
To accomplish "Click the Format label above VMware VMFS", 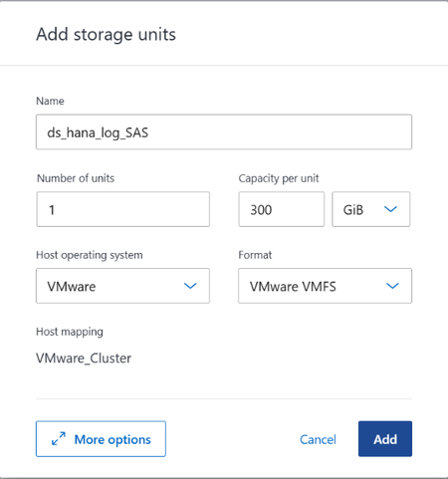I will coord(255,255).
